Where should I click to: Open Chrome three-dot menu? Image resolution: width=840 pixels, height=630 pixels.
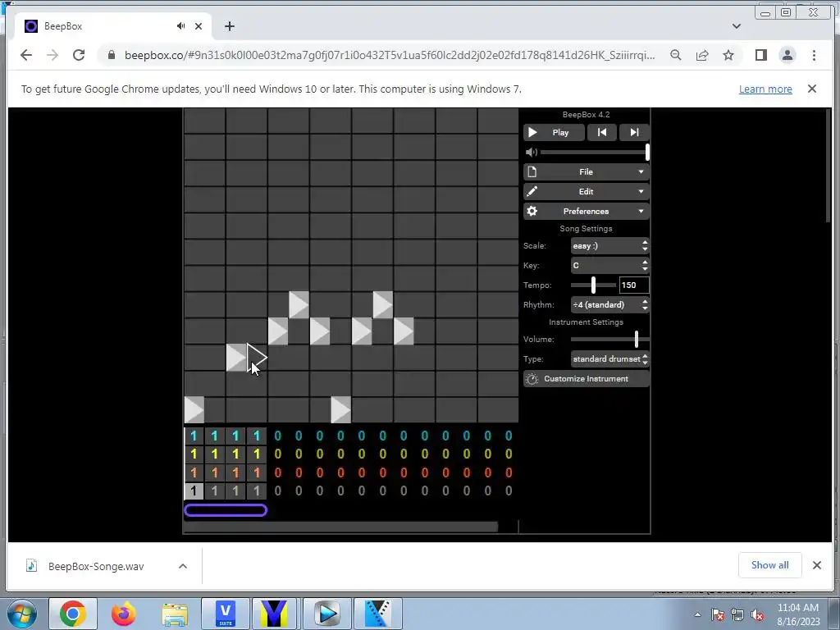point(815,55)
